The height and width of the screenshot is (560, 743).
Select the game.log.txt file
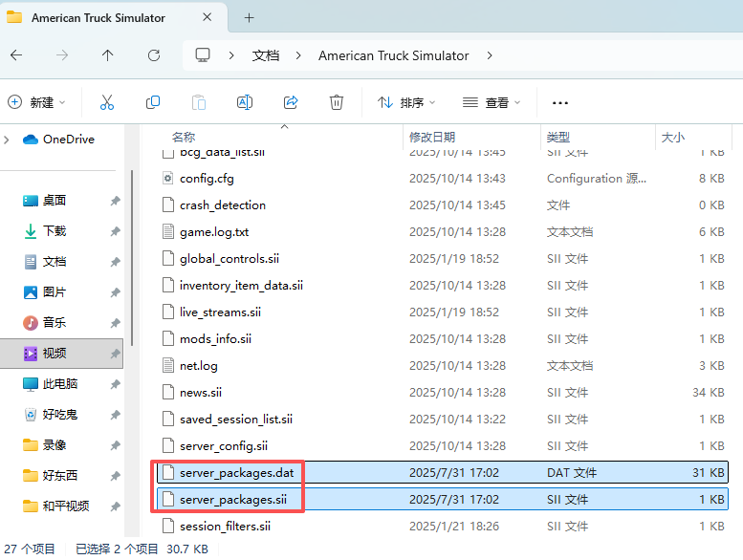point(214,232)
